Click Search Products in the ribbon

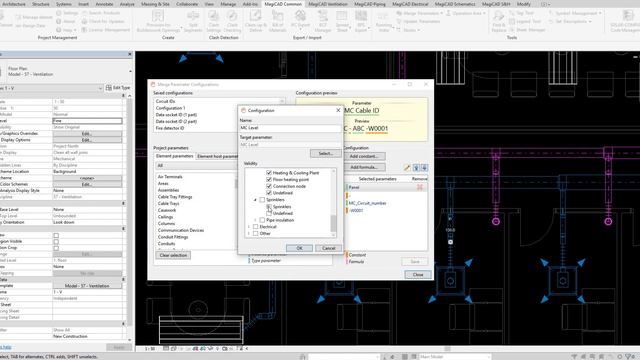pos(101,13)
